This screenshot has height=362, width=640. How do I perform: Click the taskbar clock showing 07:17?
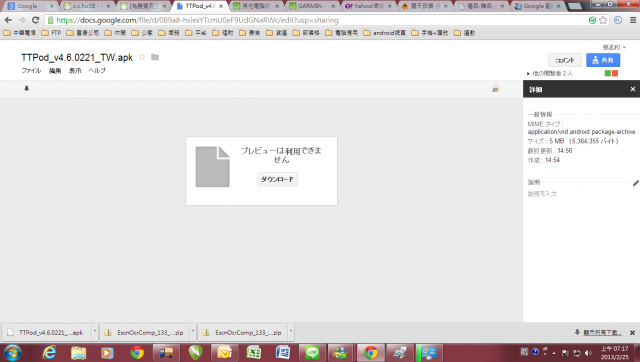(614, 353)
